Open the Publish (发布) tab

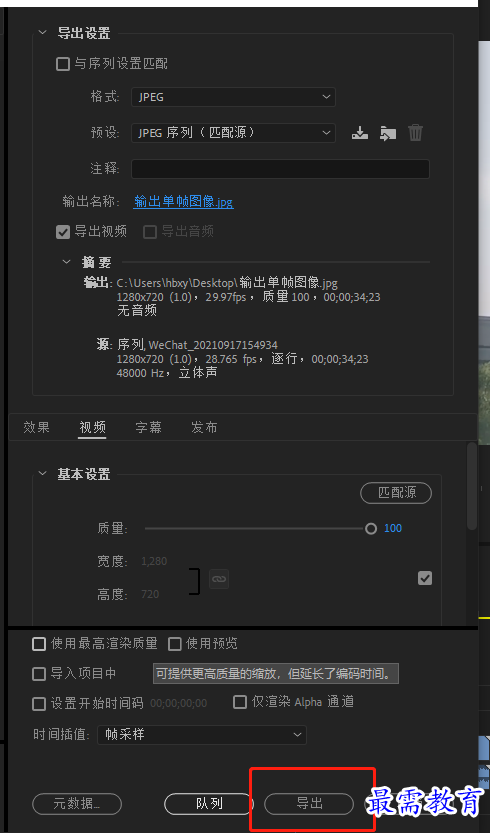click(204, 427)
